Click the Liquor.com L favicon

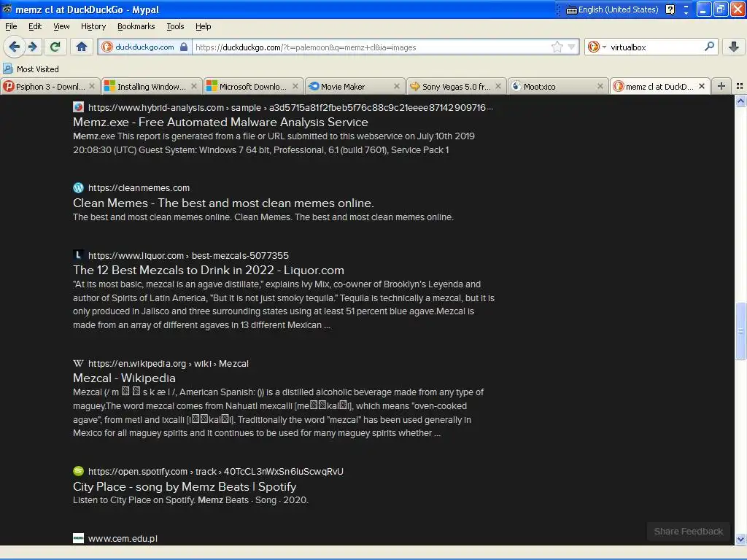click(79, 254)
